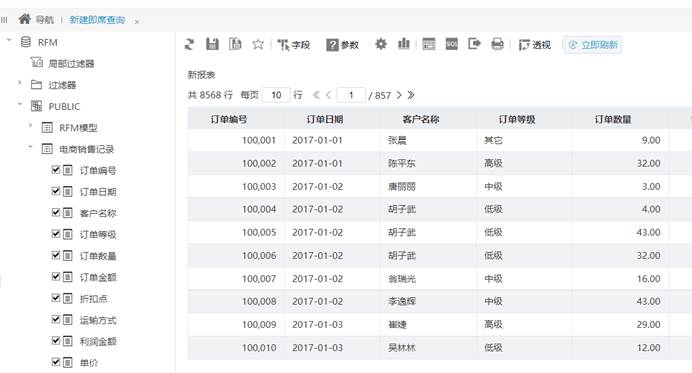This screenshot has height=373, width=692.
Task: Close the 新建即席查询 tab
Action: [x=137, y=21]
